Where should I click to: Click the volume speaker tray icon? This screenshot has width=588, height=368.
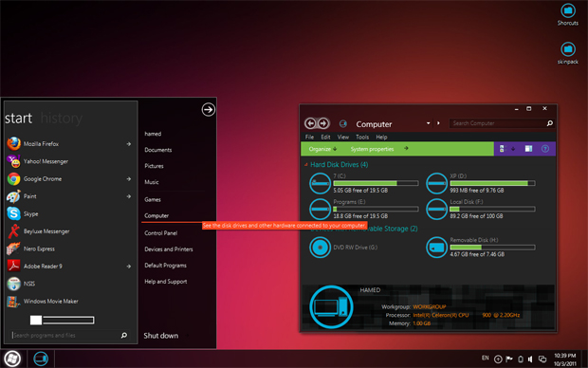pos(530,359)
